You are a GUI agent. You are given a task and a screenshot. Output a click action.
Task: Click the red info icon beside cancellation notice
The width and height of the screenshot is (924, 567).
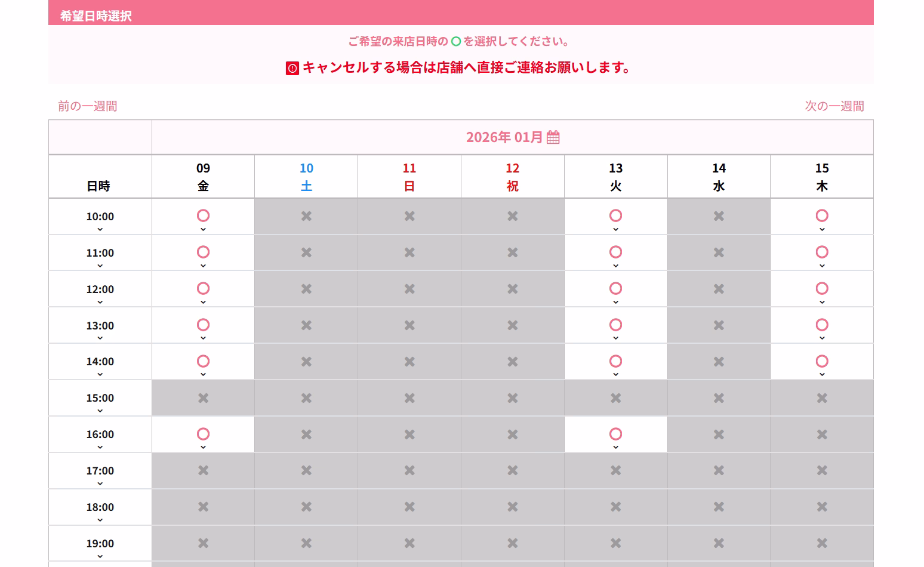click(x=291, y=67)
